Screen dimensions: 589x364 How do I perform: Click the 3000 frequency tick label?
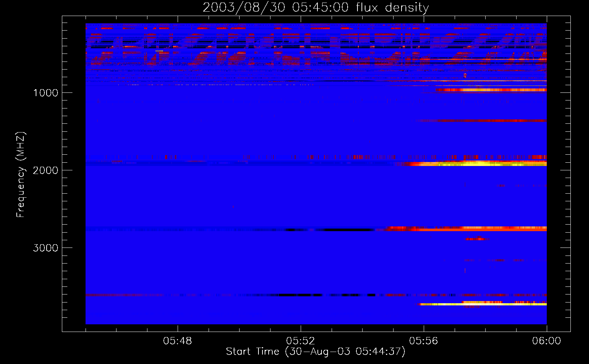coord(46,248)
